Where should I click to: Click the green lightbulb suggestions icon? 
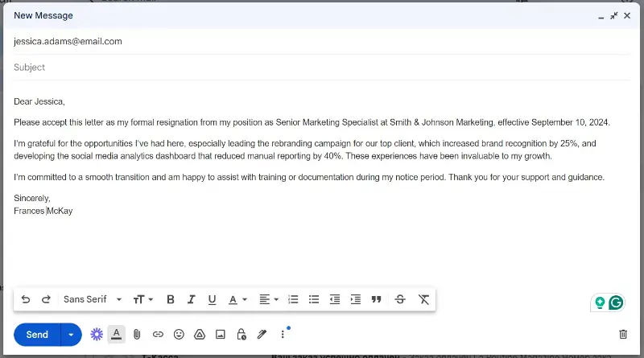[600, 302]
